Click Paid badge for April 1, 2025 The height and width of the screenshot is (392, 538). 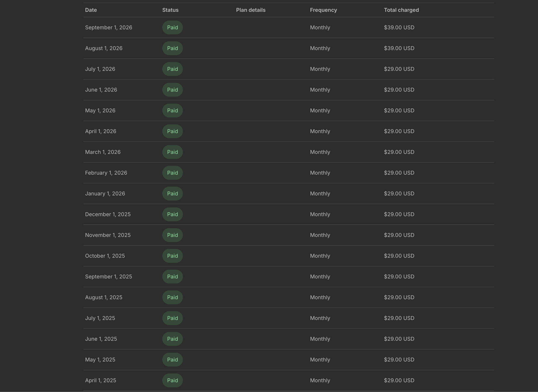[x=172, y=380]
